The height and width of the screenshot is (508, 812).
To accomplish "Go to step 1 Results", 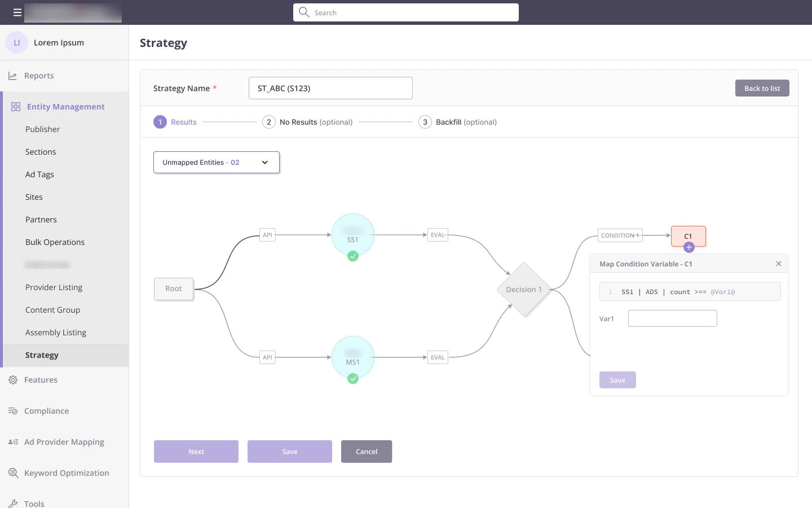I will coord(175,122).
